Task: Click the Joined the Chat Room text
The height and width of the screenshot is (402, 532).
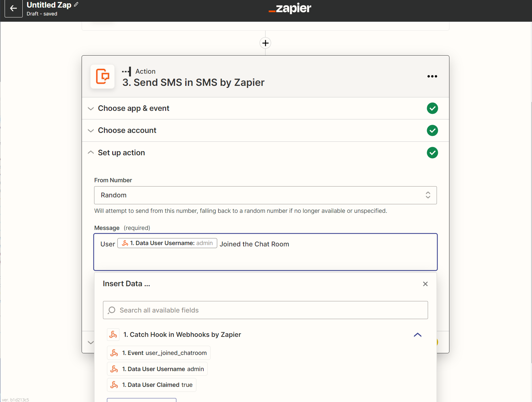Action: pos(254,244)
